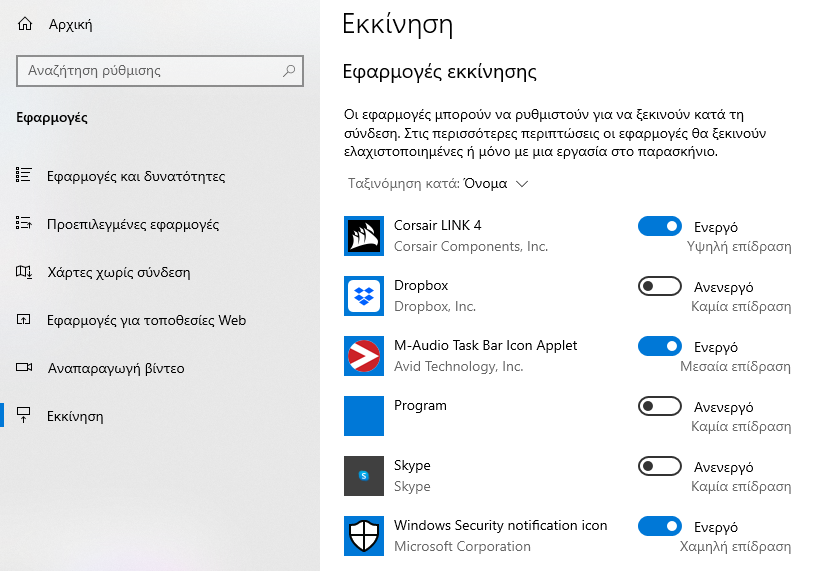Disable Corsair LINK 4 startup toggle
This screenshot has width=817, height=571.
tap(660, 227)
